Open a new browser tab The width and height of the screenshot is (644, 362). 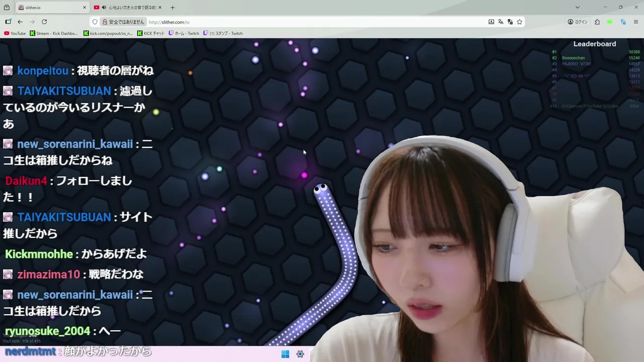[x=173, y=8]
